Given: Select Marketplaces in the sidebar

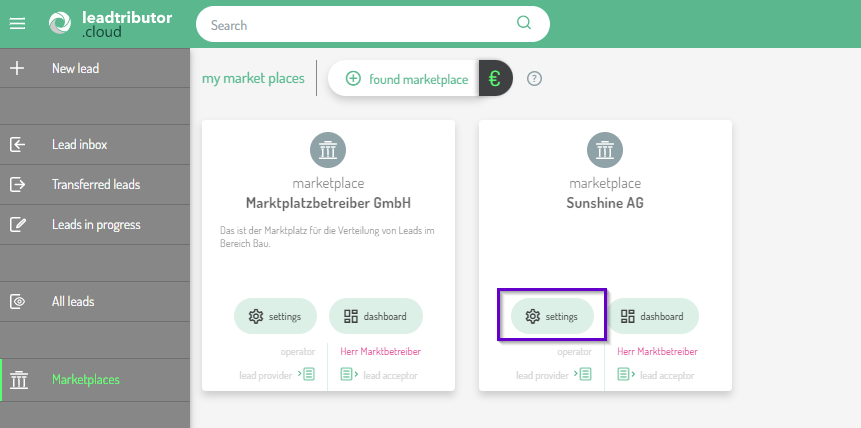Looking at the screenshot, I should [x=85, y=380].
